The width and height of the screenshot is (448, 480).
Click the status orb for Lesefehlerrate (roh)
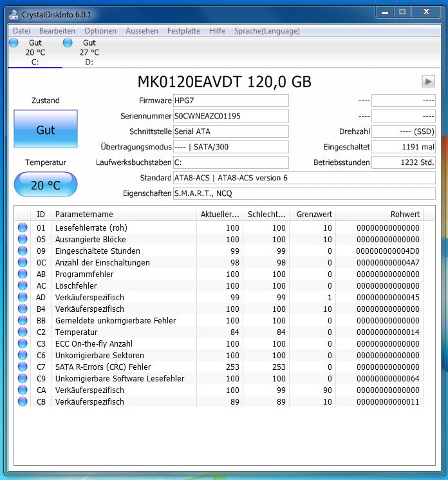[23, 227]
